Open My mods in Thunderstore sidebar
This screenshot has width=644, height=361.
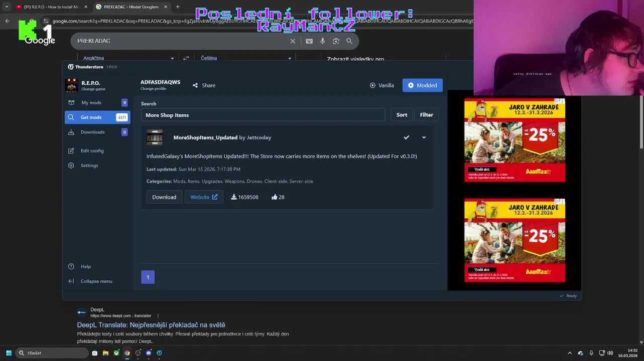coord(97,102)
